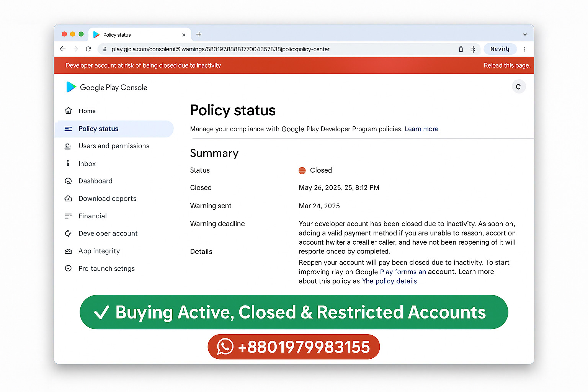Click Yhe policy details link

click(389, 281)
